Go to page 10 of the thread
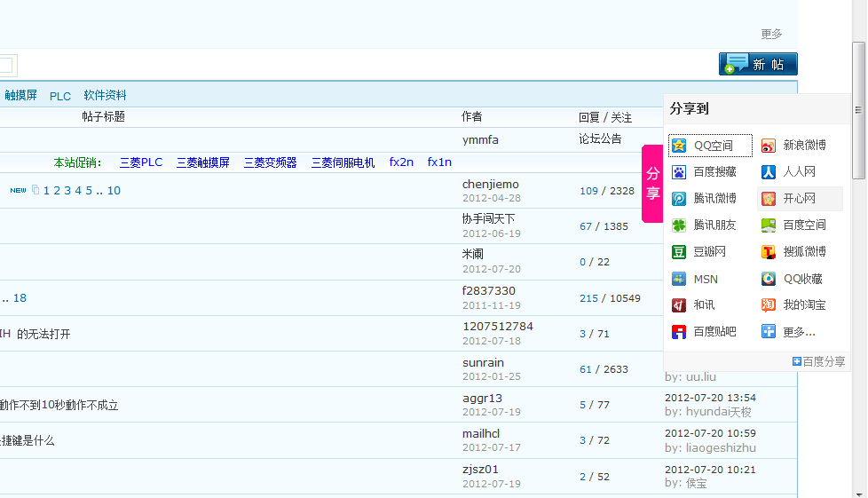Screen dimensions: 868x498 click(x=114, y=191)
